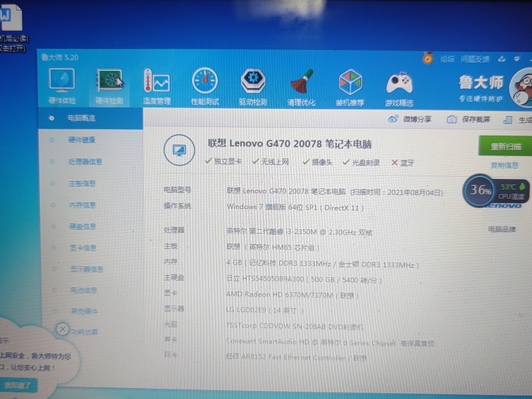Open the desktop document file icon
This screenshot has width=532, height=399.
point(10,16)
